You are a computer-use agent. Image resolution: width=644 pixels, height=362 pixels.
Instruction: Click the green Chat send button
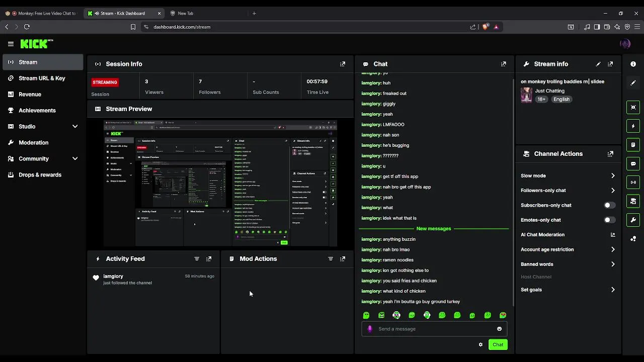(x=498, y=344)
